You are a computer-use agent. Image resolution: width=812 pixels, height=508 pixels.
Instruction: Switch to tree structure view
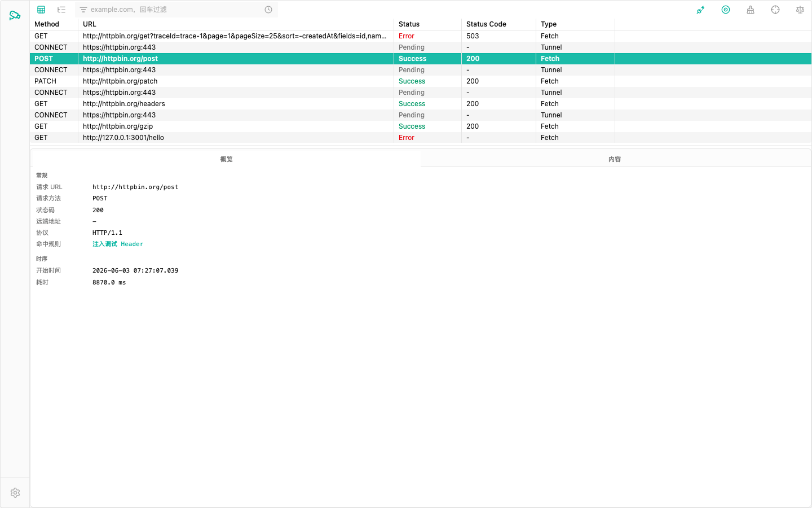(x=61, y=10)
